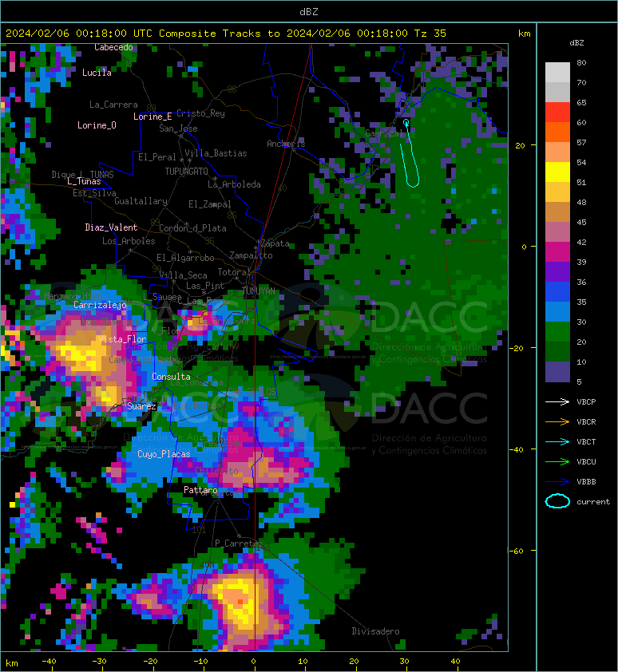
Task: Select the 80 dBZ white color swatch
Action: tap(557, 72)
